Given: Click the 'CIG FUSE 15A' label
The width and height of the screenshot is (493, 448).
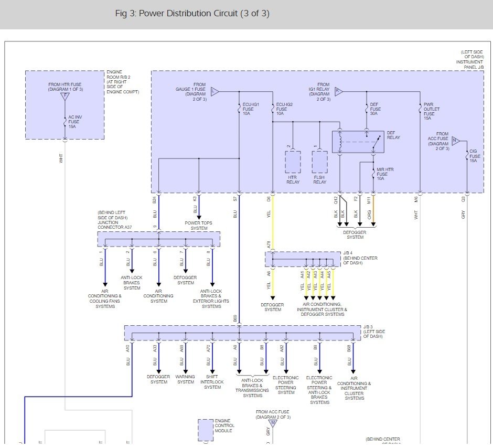Looking at the screenshot, I should click(x=475, y=156).
